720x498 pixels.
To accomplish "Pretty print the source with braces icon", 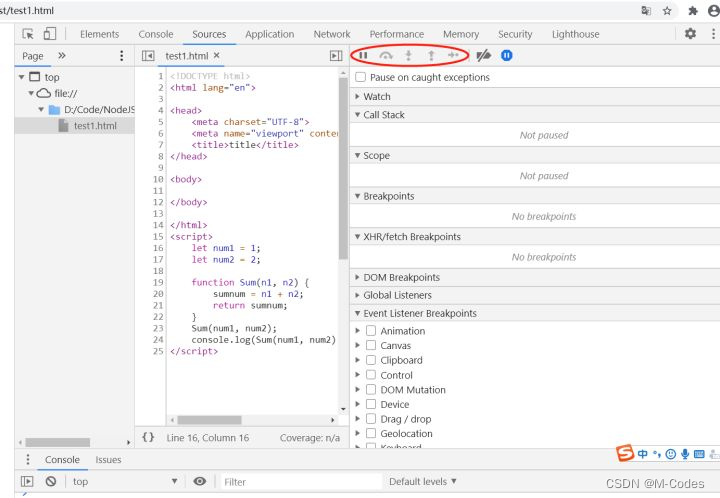I will 148,437.
